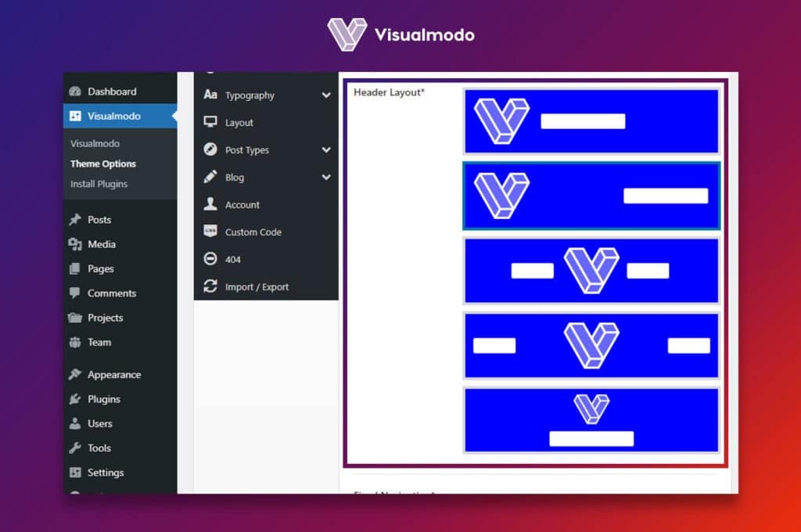This screenshot has width=801, height=532.
Task: Click the Import / Export sync icon
Action: tap(210, 286)
